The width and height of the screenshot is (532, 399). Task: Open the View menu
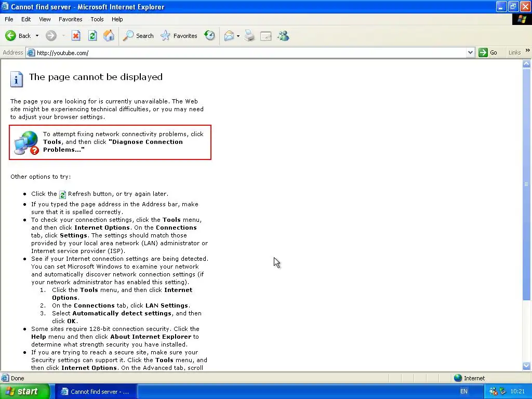click(x=45, y=19)
